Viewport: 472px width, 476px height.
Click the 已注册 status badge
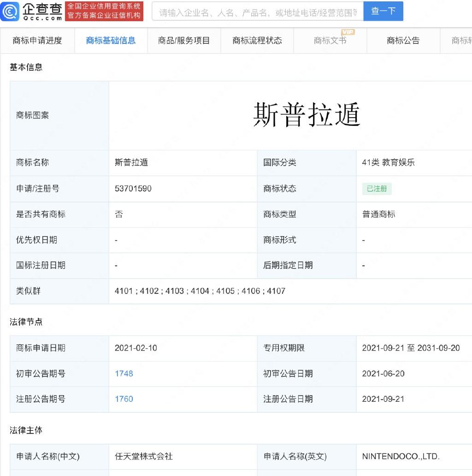(377, 189)
